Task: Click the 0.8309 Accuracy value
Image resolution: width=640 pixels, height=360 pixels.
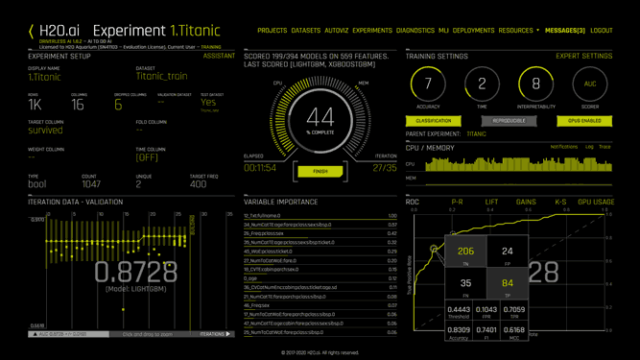Action: click(458, 330)
